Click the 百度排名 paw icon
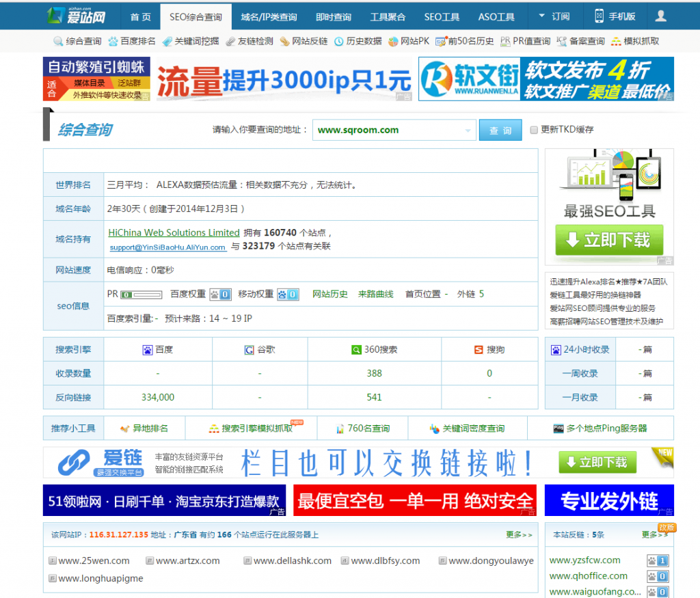The height and width of the screenshot is (598, 700). point(113,41)
